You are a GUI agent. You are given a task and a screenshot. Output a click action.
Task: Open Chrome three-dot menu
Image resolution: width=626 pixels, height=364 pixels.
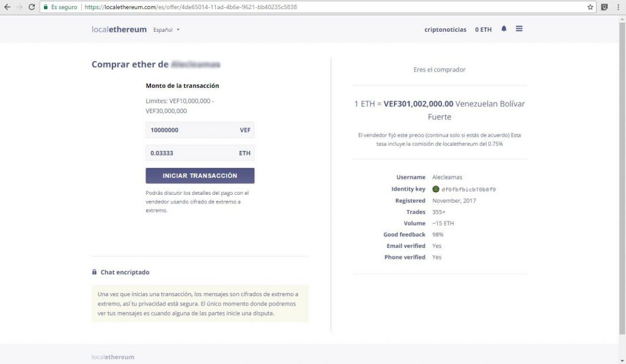tap(618, 7)
